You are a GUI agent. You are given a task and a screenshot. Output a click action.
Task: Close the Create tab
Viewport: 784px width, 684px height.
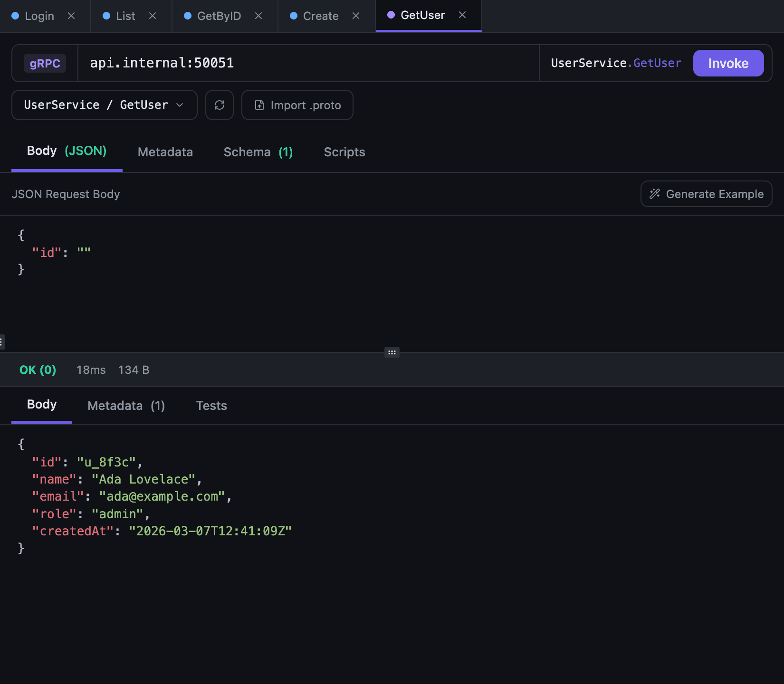[x=356, y=16]
